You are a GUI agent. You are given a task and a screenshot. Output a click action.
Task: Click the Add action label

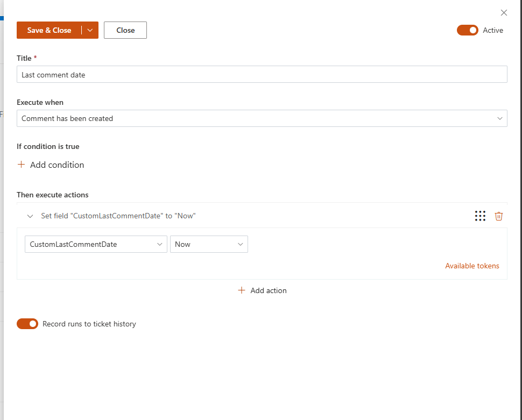[x=269, y=290]
